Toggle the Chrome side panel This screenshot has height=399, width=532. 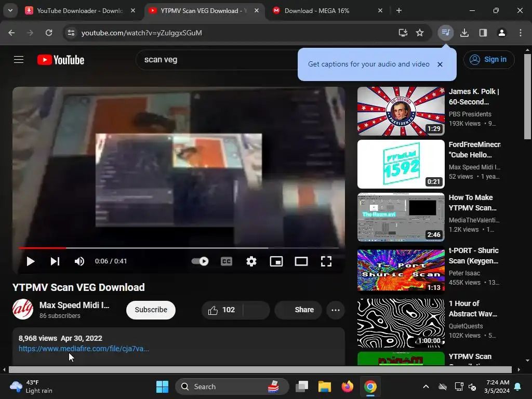pyautogui.click(x=483, y=33)
